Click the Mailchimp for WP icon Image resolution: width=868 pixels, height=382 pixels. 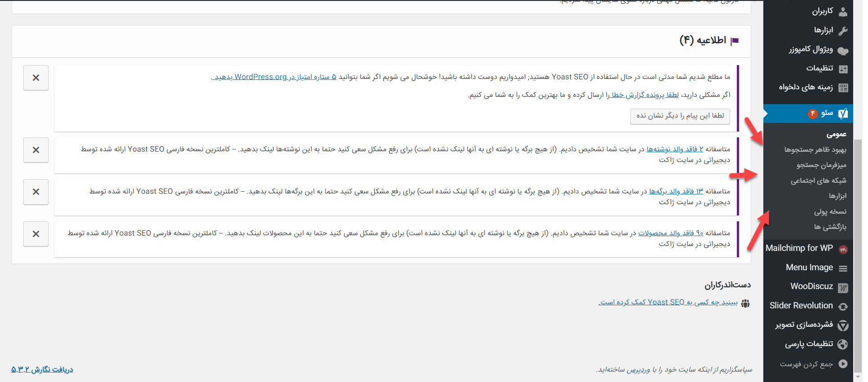pos(843,249)
